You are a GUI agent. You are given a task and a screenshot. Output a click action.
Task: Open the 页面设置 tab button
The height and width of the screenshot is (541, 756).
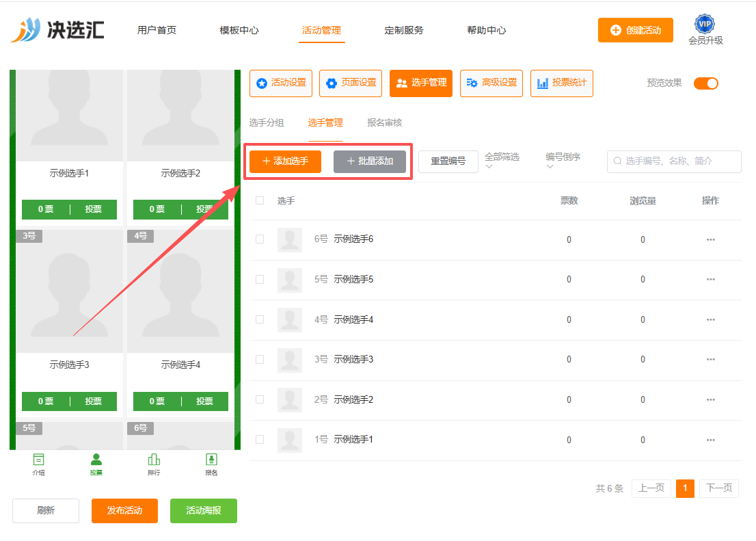point(351,83)
